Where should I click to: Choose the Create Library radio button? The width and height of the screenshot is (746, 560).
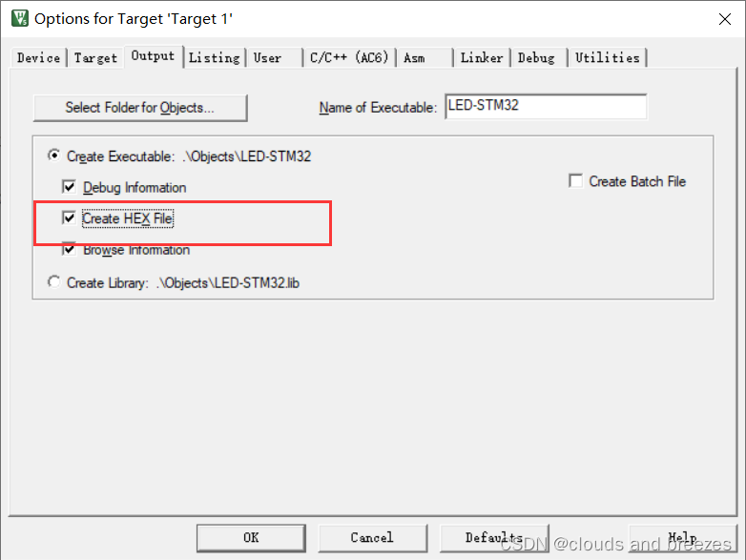pos(53,282)
